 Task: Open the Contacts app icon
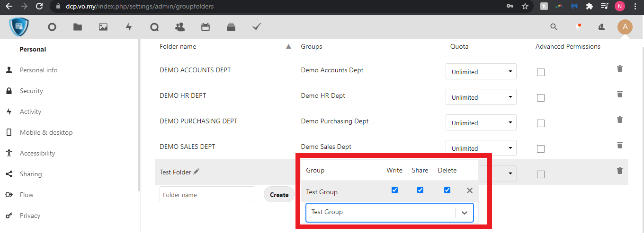coord(180,27)
